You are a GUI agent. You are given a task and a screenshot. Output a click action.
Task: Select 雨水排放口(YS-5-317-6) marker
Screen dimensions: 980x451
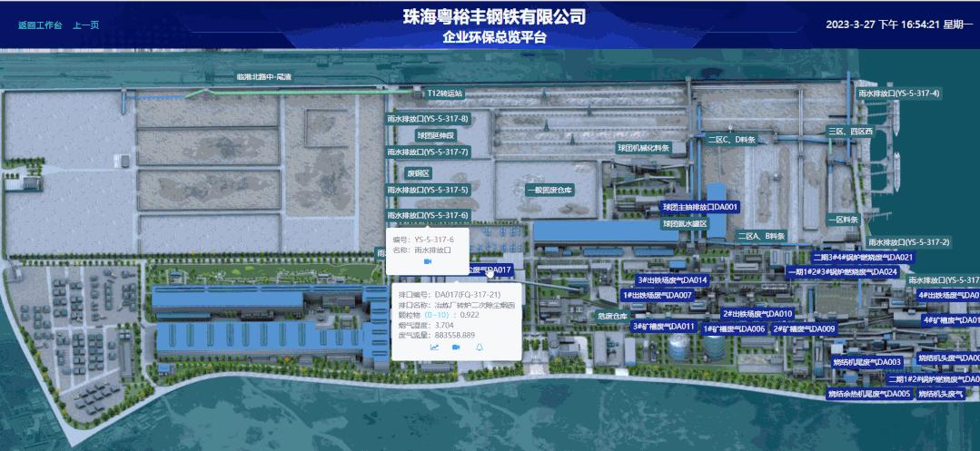pyautogui.click(x=428, y=215)
